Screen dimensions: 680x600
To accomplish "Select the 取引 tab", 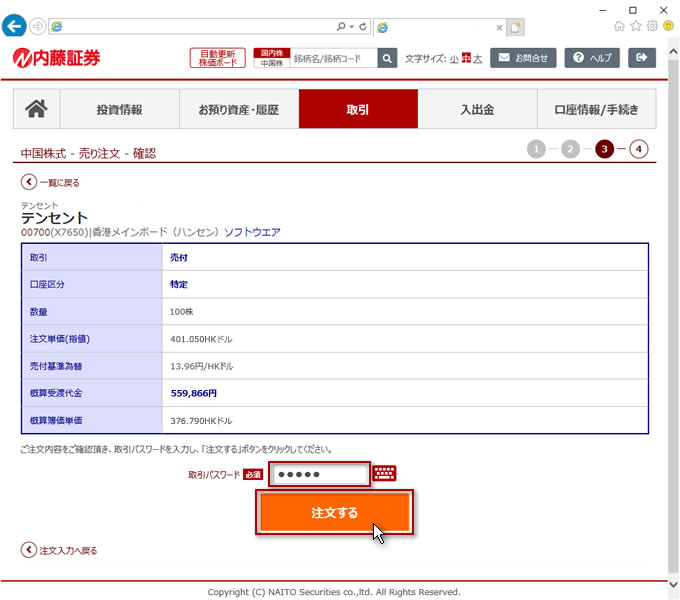I will click(x=358, y=109).
